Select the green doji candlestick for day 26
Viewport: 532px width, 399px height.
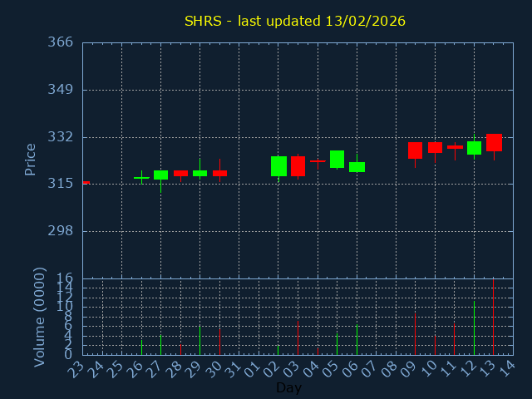click(141, 177)
